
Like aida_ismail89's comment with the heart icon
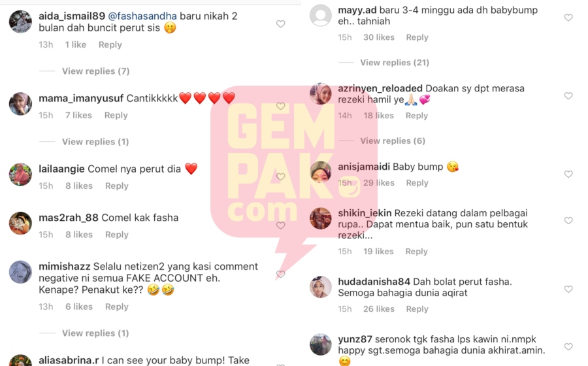[280, 24]
